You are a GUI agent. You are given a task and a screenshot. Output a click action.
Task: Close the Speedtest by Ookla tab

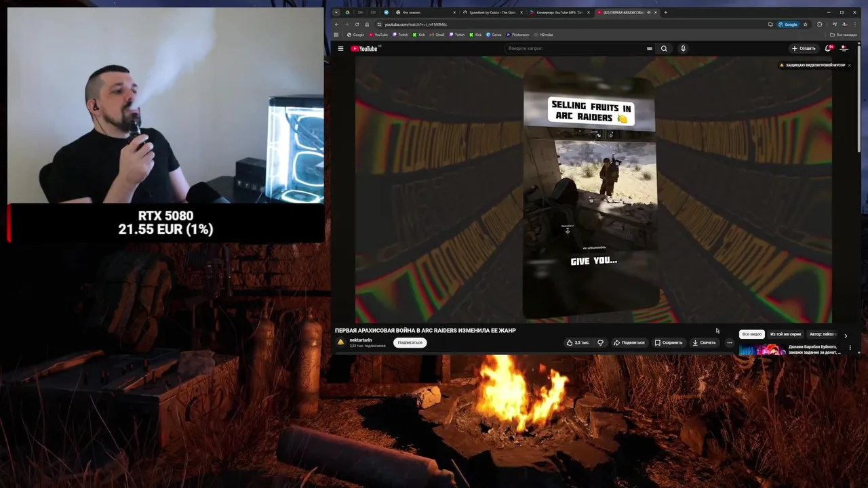(522, 12)
